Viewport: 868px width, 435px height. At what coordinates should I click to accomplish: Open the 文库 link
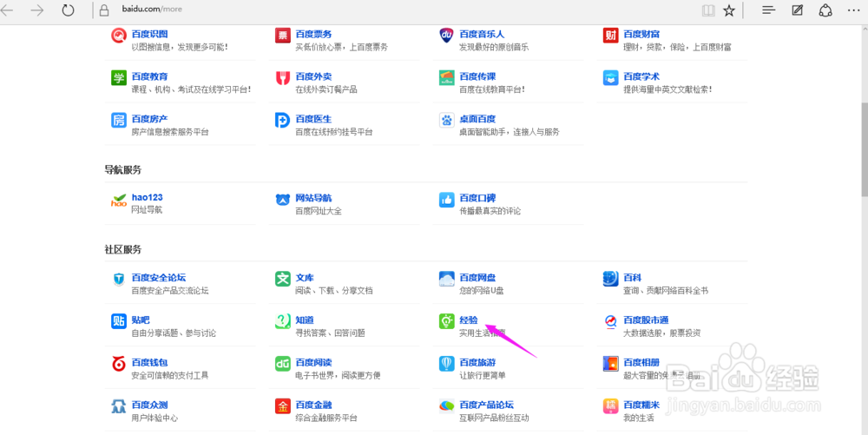pyautogui.click(x=305, y=277)
